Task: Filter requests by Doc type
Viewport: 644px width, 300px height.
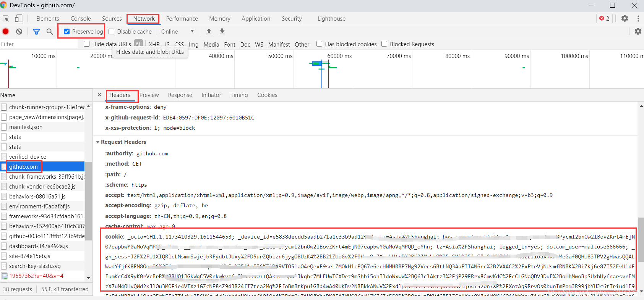Action: coord(245,44)
